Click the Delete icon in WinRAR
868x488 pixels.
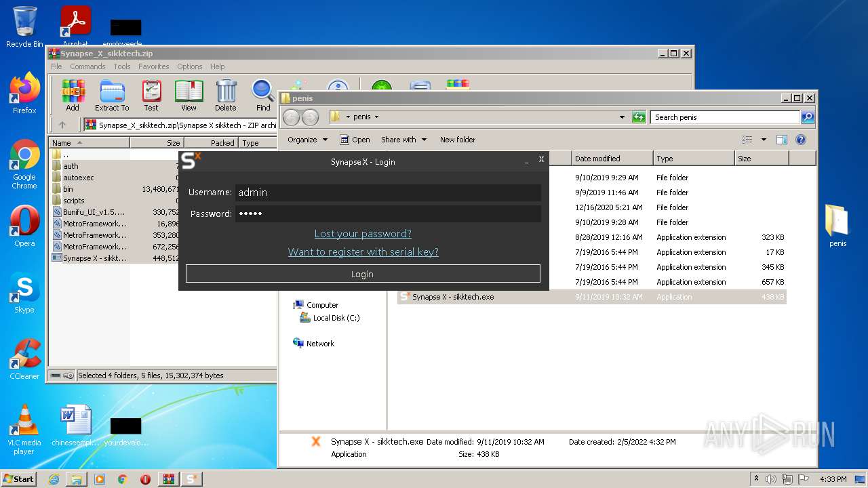click(x=226, y=95)
